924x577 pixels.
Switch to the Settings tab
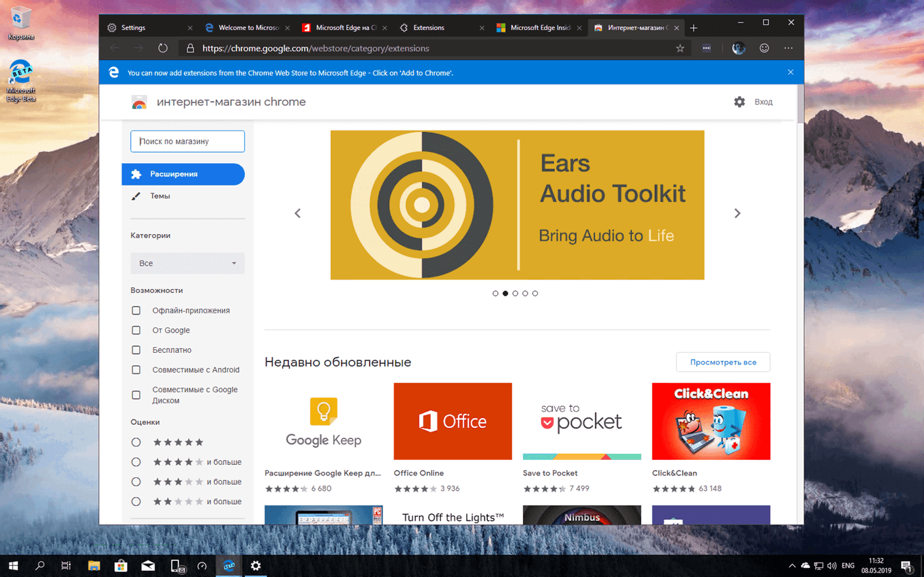(x=148, y=28)
